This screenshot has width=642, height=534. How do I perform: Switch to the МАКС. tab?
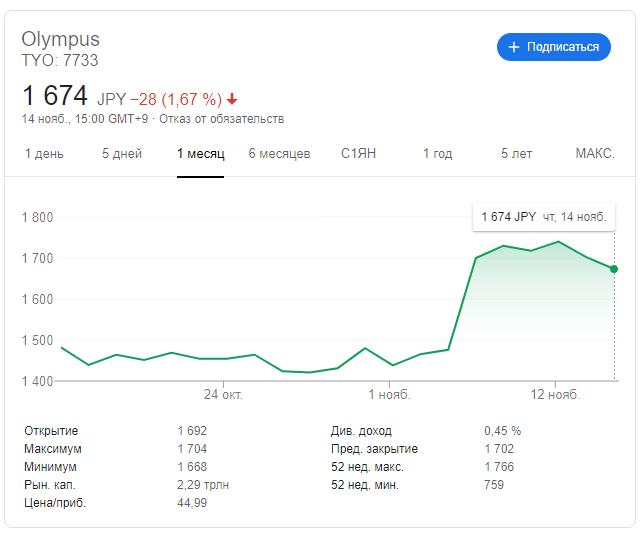[x=595, y=154]
